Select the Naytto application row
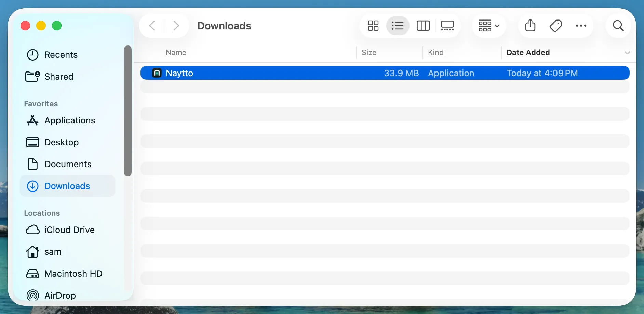This screenshot has width=644, height=314. point(385,73)
